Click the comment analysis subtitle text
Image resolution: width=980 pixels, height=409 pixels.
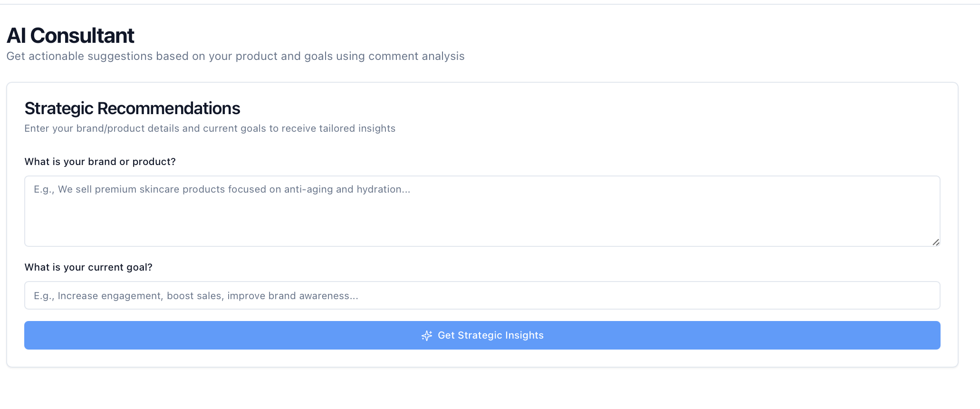coord(236,56)
